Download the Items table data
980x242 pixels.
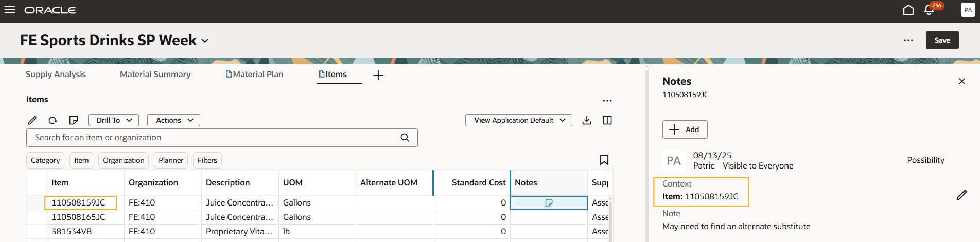coord(587,120)
